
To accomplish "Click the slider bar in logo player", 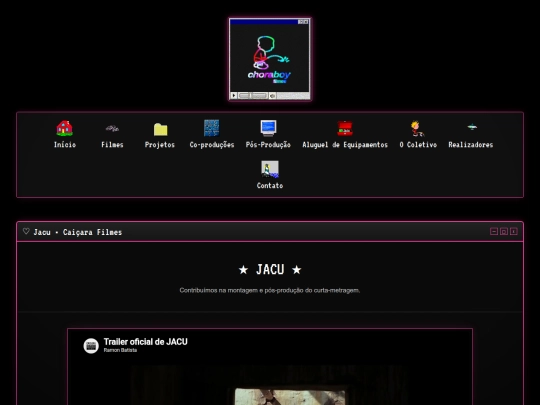I will [x=253, y=95].
